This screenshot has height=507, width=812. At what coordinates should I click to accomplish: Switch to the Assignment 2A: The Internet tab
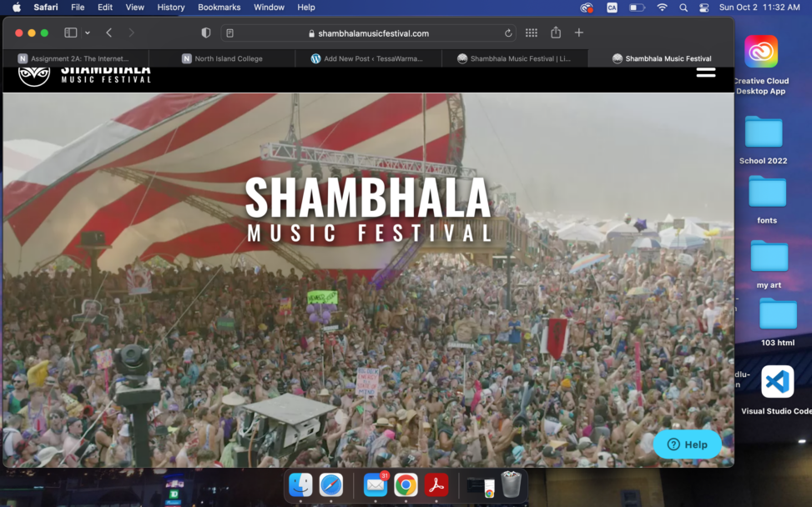(x=76, y=58)
